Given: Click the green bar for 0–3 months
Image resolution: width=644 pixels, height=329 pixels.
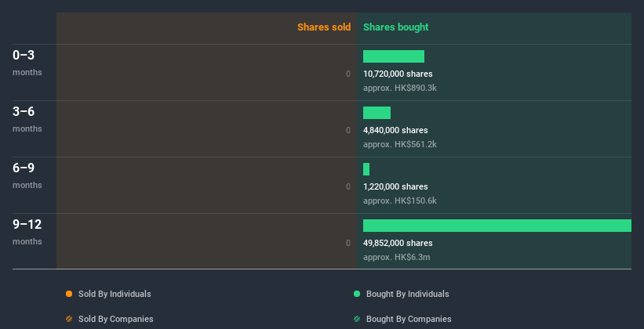Looking at the screenshot, I should [394, 56].
